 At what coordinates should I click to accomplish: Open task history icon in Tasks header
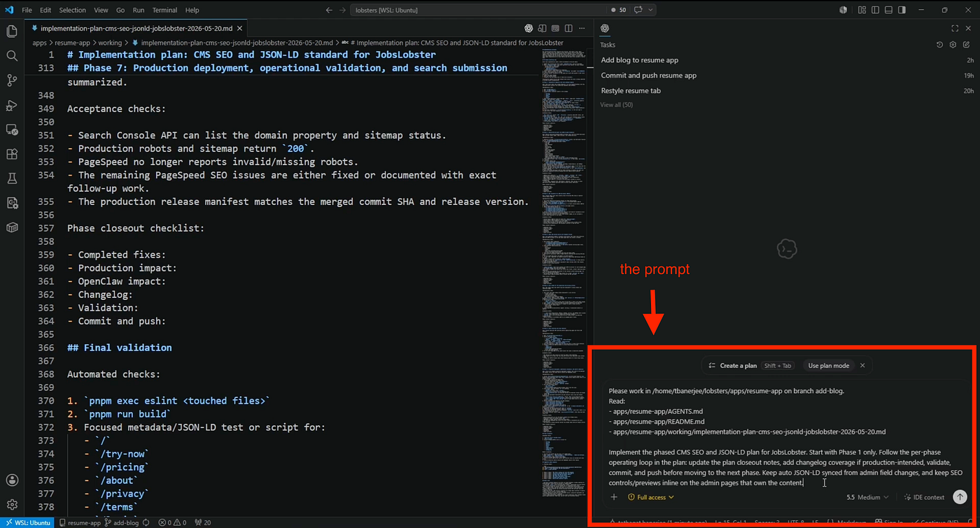[939, 45]
